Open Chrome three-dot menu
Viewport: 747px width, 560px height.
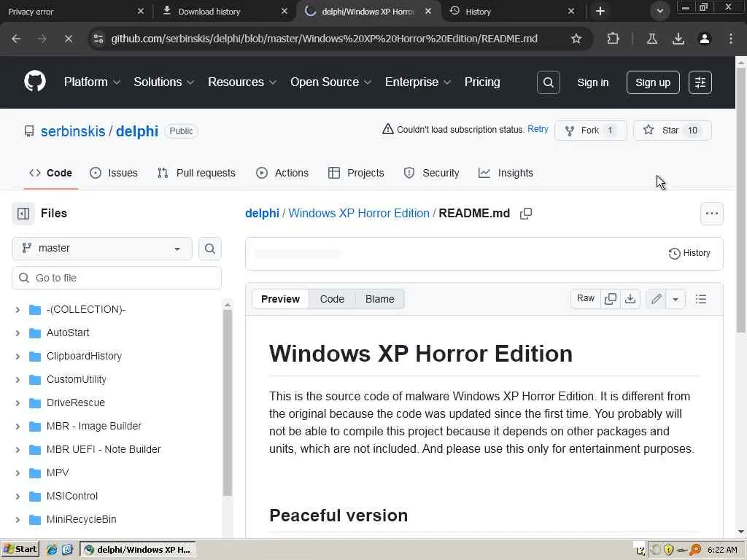click(731, 39)
